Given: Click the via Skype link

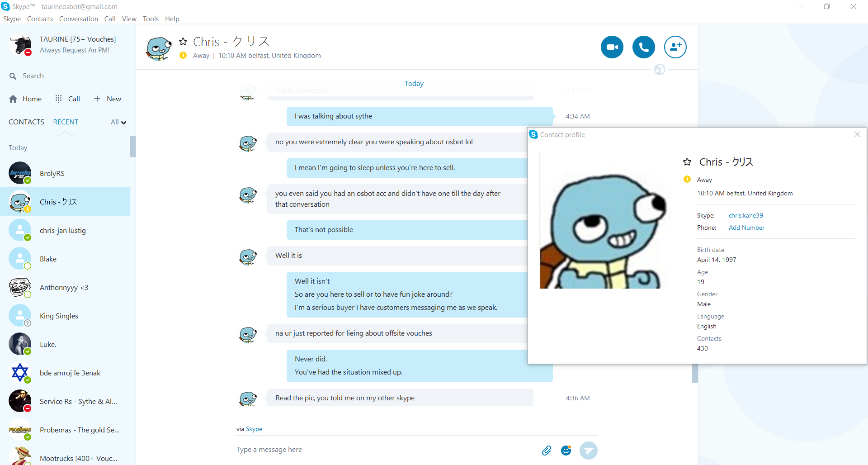Looking at the screenshot, I should (254, 429).
